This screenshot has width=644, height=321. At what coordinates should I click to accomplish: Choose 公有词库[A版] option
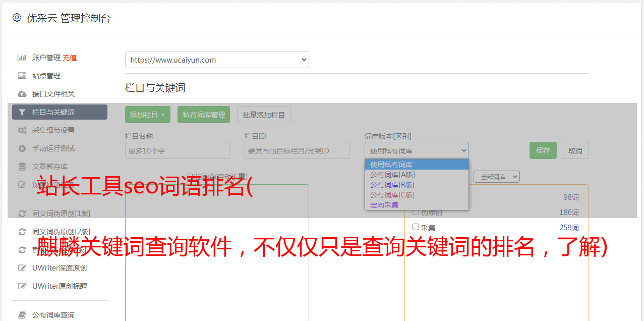pyautogui.click(x=417, y=175)
